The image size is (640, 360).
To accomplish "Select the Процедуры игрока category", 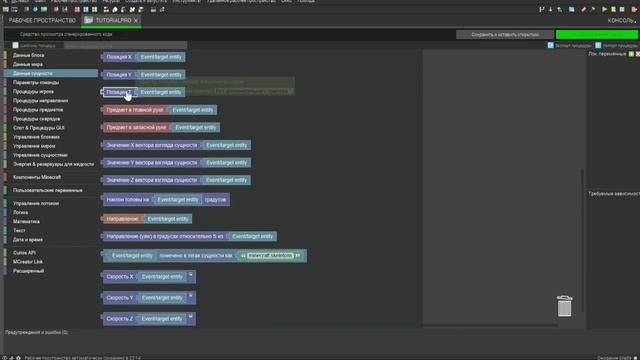I will point(33,91).
